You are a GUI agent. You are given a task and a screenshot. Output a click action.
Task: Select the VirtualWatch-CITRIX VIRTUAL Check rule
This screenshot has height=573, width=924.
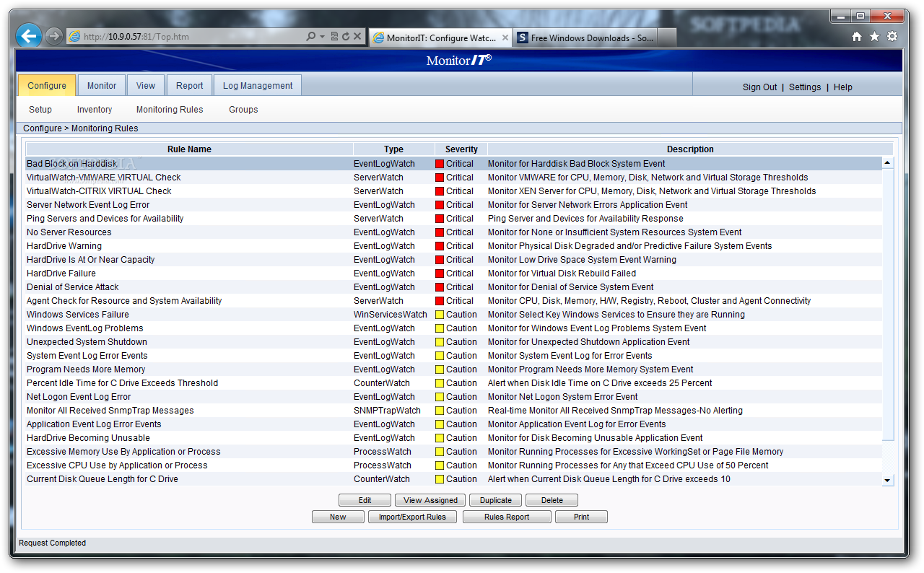(x=453, y=191)
